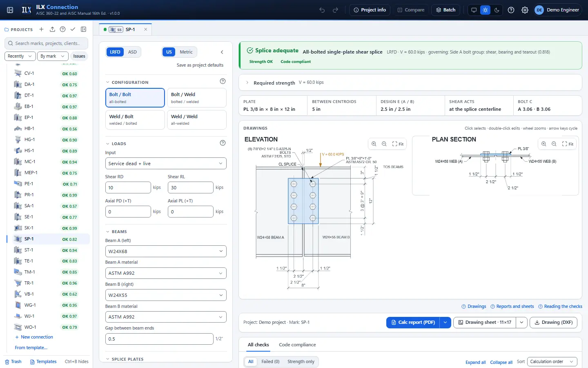The image size is (588, 368).
Task: Select ASD design method
Action: click(132, 52)
